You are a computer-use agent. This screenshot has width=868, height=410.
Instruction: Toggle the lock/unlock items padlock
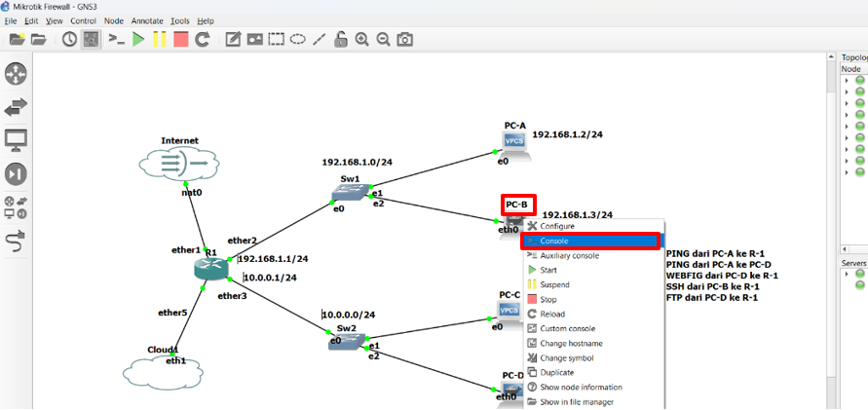click(340, 40)
